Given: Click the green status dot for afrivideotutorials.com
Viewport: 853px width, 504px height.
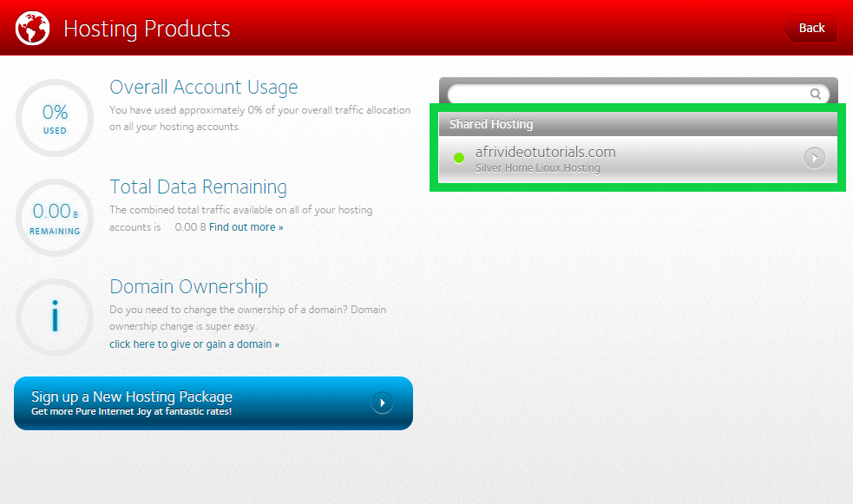Looking at the screenshot, I should [x=459, y=158].
